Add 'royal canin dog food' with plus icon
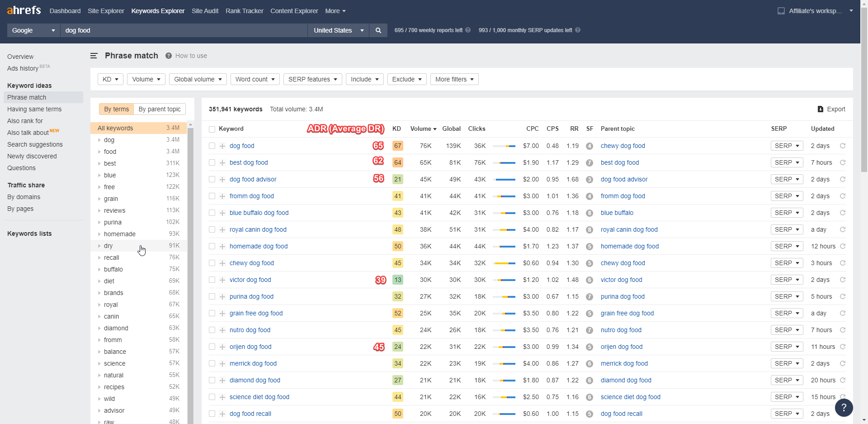Viewport: 868px width, 424px height. (x=222, y=230)
